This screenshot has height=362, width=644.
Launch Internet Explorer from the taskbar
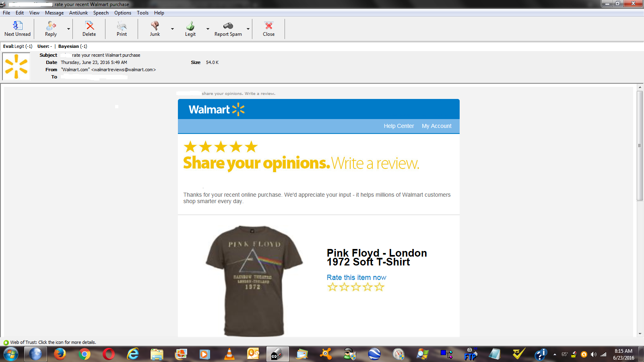tap(133, 354)
